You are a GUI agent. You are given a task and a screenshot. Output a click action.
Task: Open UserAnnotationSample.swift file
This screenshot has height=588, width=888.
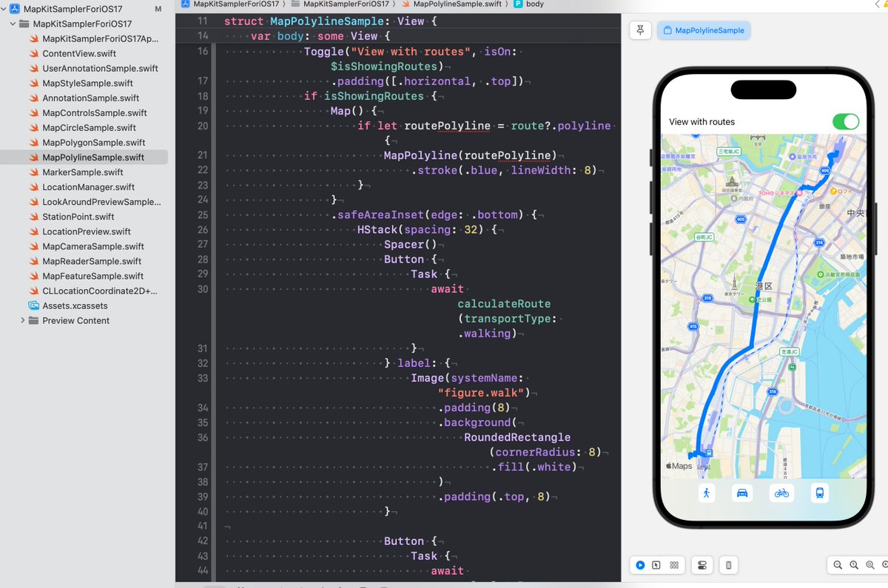click(x=100, y=68)
